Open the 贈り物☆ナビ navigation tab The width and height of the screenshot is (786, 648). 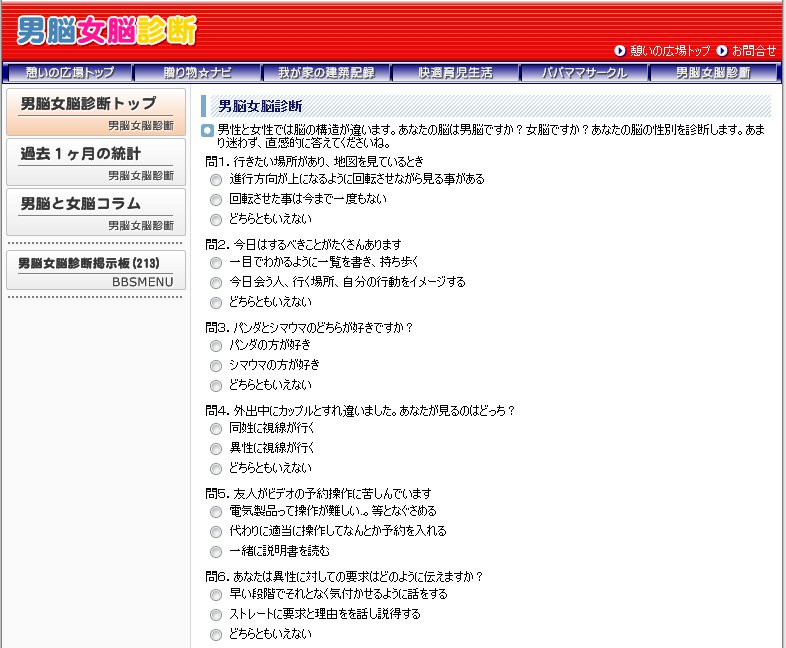196,73
